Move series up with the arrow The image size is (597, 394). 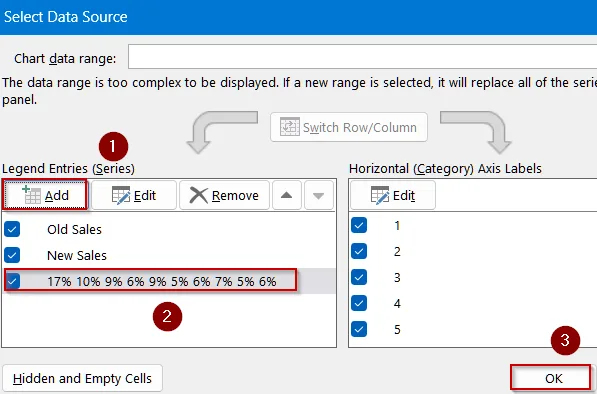click(287, 195)
